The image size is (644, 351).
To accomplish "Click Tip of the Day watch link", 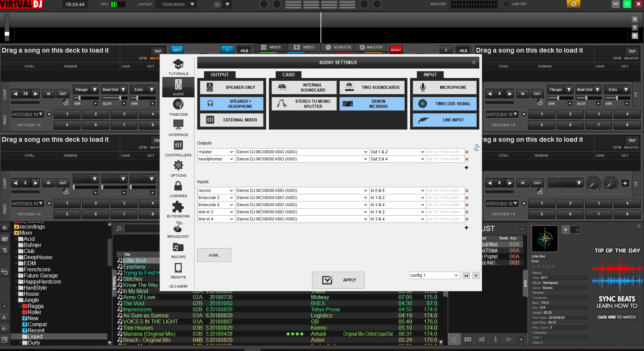I will pos(617,317).
